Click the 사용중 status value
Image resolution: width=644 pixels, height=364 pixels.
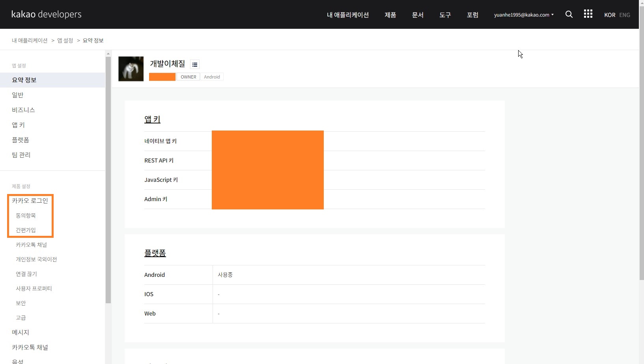click(x=225, y=275)
